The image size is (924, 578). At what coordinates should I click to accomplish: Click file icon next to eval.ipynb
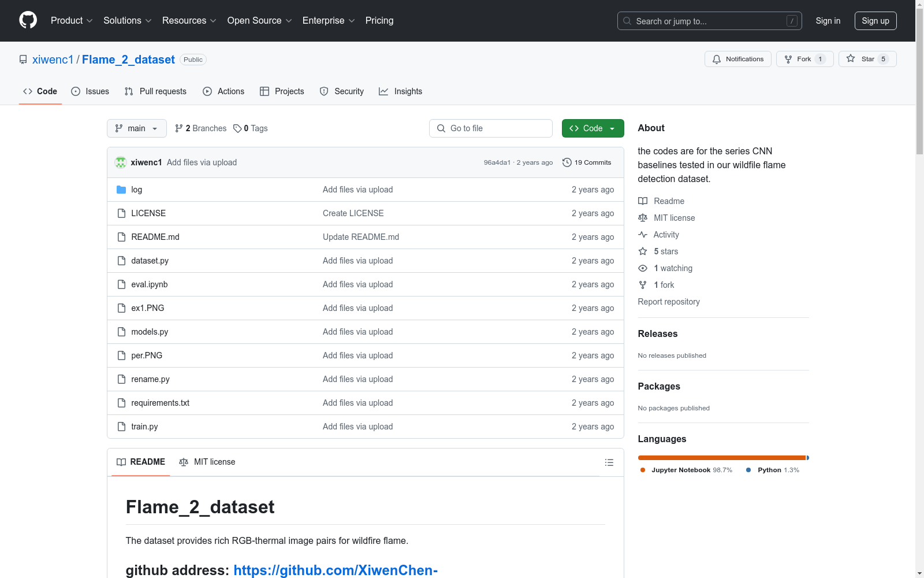tap(121, 284)
